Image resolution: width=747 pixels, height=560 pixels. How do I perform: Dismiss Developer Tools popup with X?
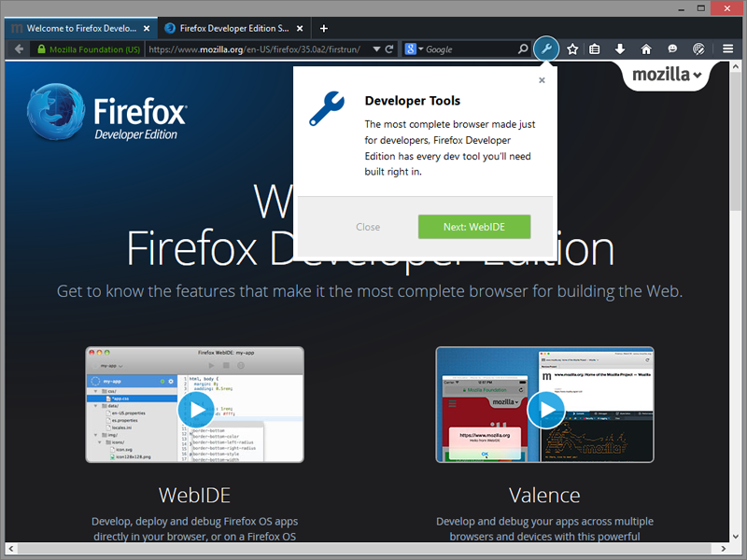click(x=542, y=80)
